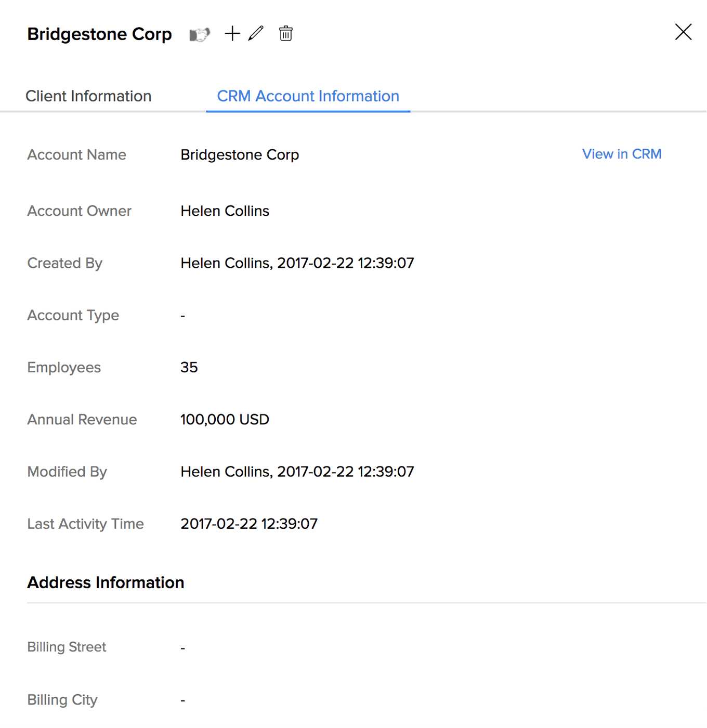707x728 pixels.
Task: Close the Bridgestone Corp details panel
Action: 683,32
